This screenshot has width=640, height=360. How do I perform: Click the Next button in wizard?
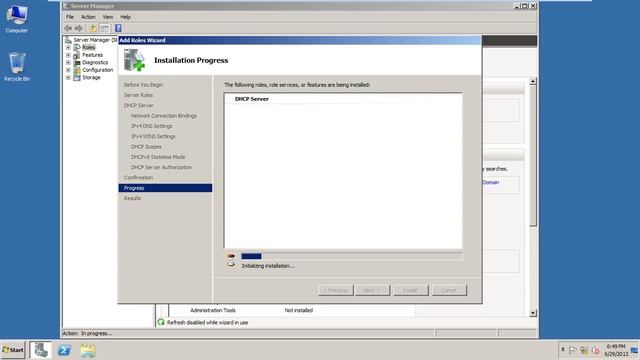[372, 290]
